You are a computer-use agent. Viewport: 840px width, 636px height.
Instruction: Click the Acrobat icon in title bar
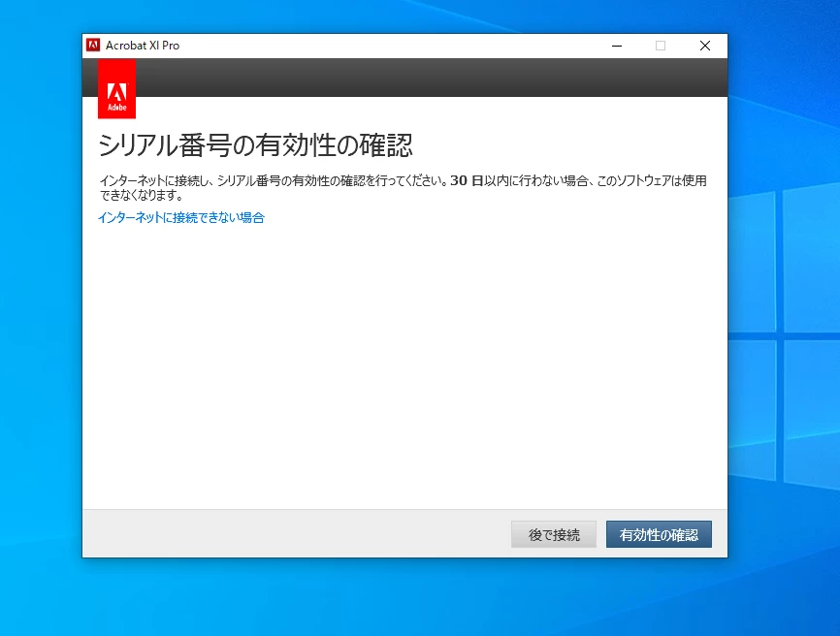(x=93, y=46)
